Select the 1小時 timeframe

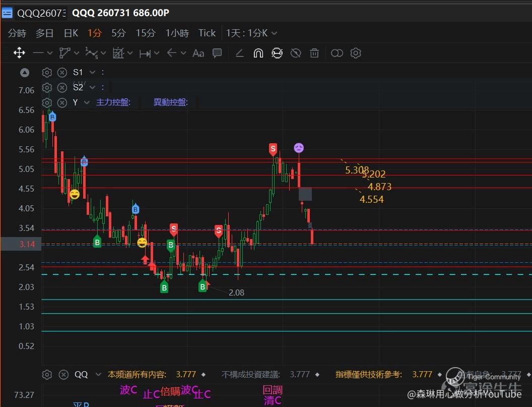point(177,33)
